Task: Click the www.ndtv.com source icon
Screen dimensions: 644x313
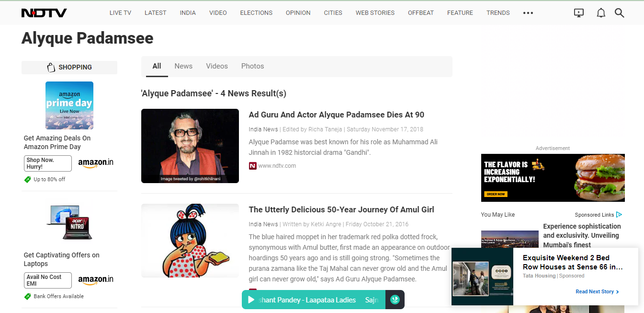Action: point(252,166)
